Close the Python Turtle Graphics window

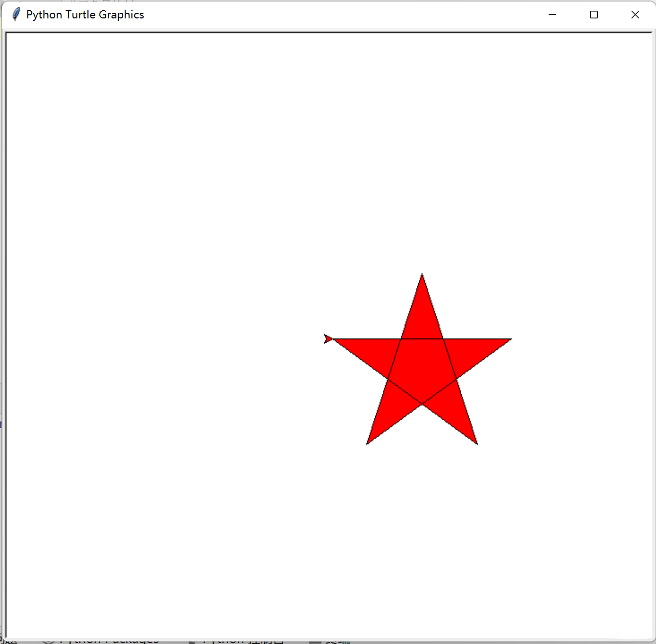click(x=635, y=15)
